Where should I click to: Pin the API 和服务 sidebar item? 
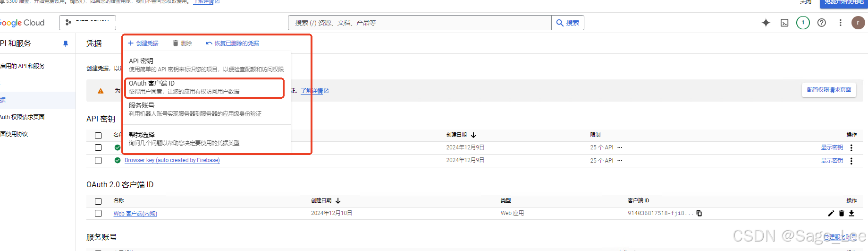coord(66,43)
